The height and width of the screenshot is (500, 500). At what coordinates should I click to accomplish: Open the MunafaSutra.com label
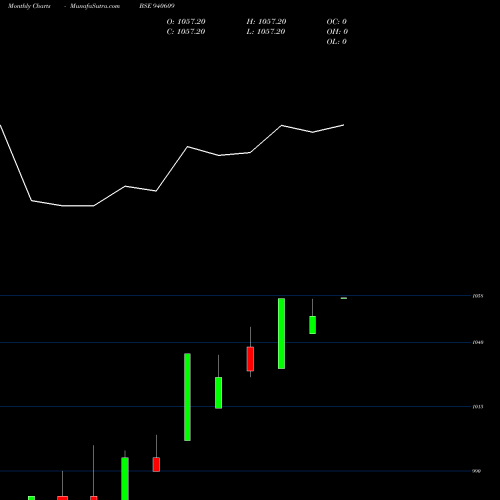tap(95, 6)
